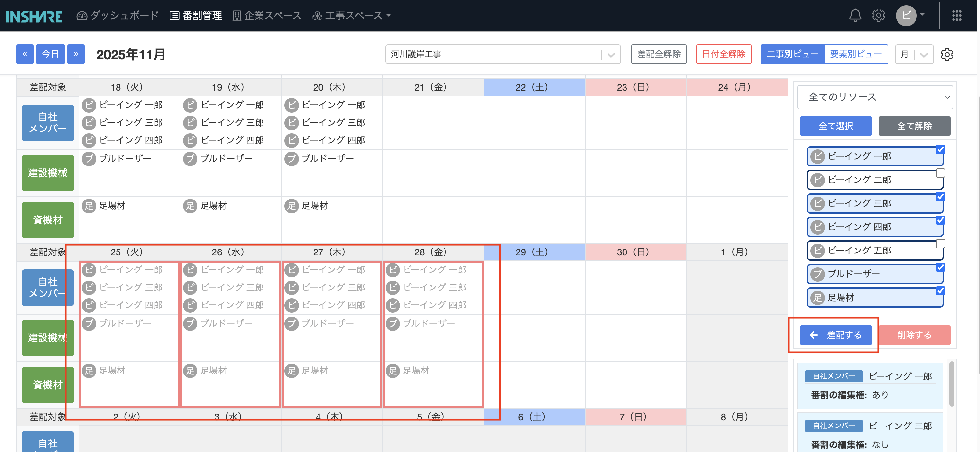This screenshot has width=980, height=452.
Task: Click ビーイング 二郎 avatar in resource list
Action: point(817,180)
